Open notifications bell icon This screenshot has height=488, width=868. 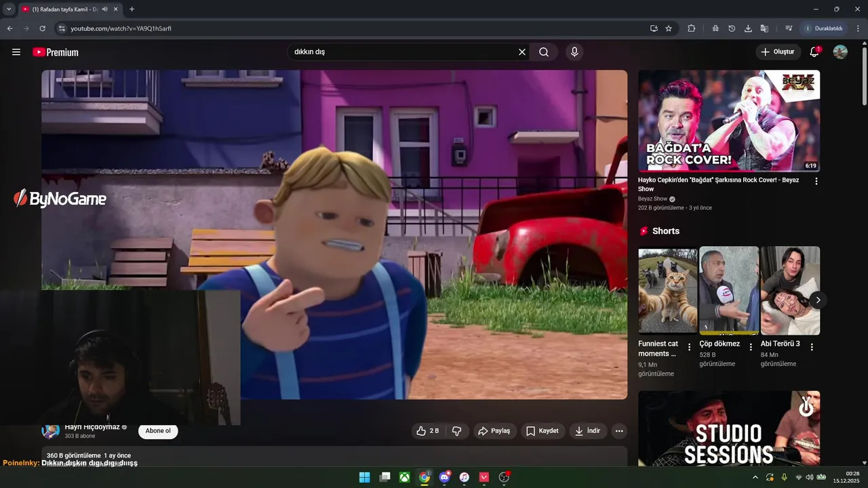(816, 52)
